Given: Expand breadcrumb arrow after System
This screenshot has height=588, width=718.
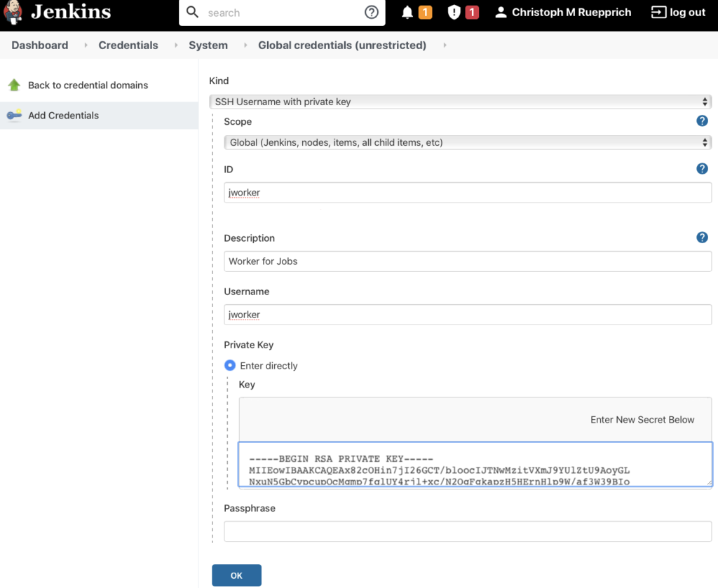Looking at the screenshot, I should click(245, 45).
